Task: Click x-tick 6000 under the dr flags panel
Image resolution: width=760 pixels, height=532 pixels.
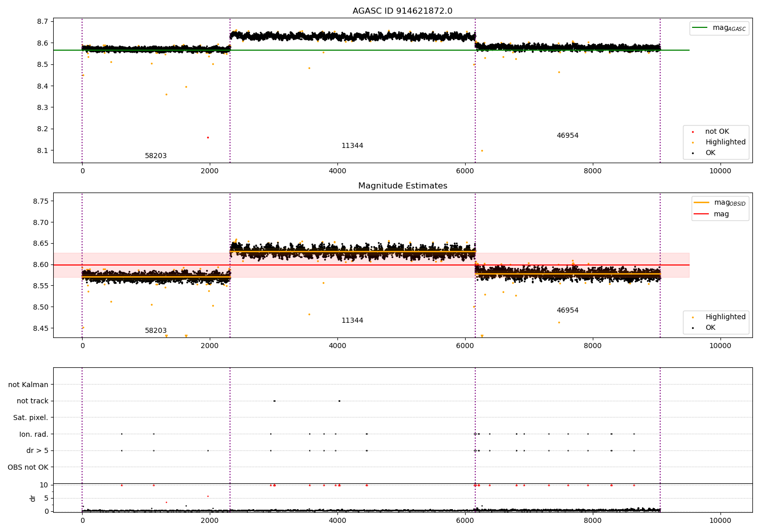Action: click(465, 520)
